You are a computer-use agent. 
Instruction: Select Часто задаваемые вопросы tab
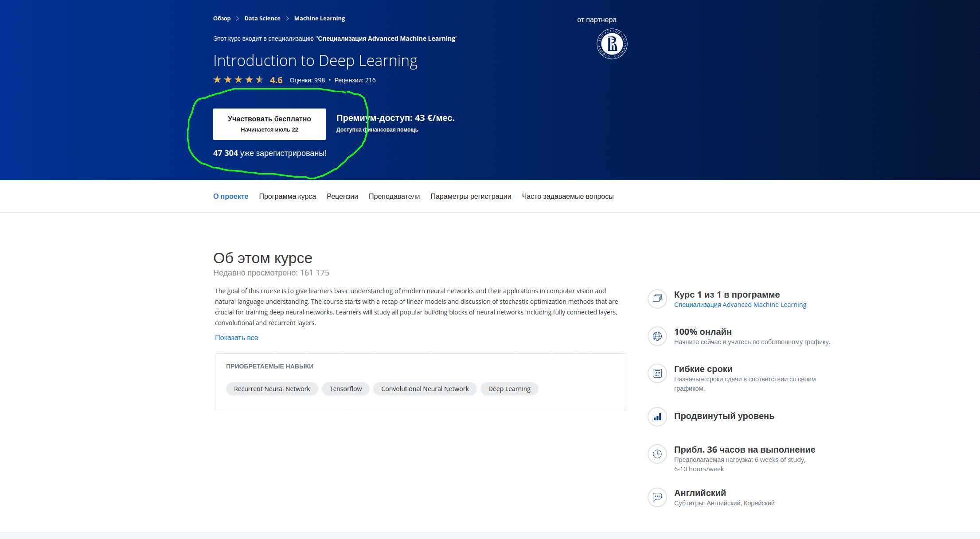(x=567, y=196)
